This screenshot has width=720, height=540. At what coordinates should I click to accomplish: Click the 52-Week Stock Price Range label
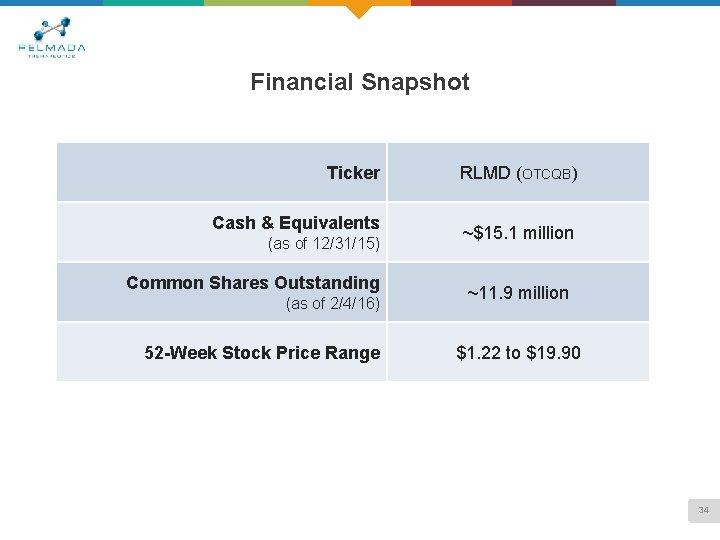pyautogui.click(x=262, y=353)
